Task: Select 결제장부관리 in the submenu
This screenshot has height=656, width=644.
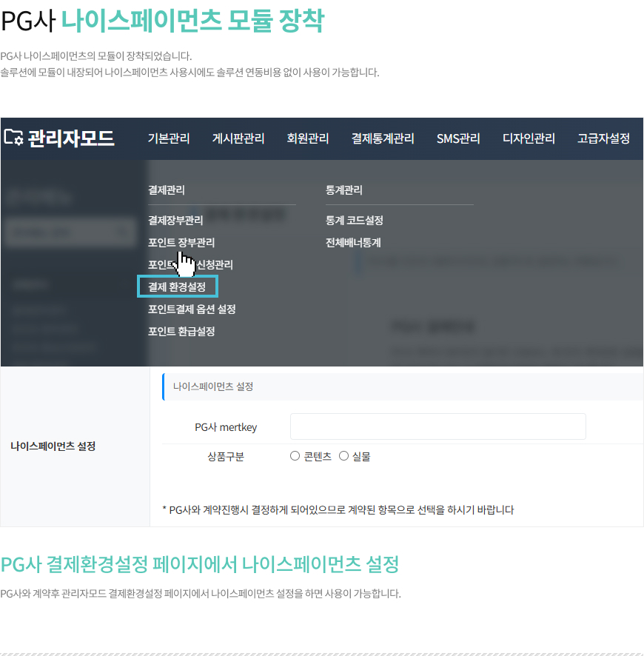Action: coord(175,221)
